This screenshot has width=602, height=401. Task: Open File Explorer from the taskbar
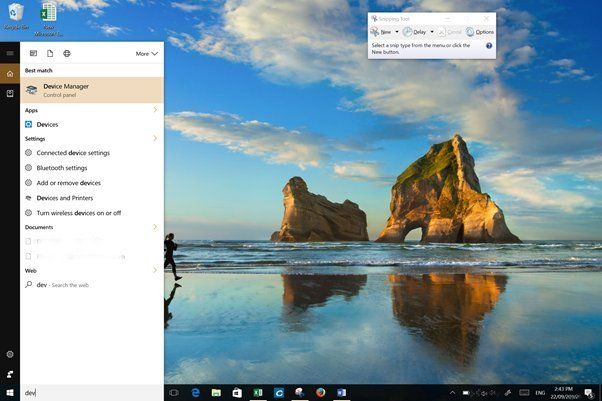click(x=216, y=393)
